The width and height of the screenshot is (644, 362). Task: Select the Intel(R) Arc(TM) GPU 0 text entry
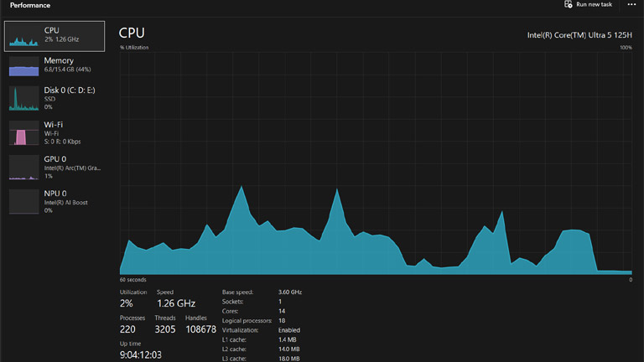coord(72,168)
